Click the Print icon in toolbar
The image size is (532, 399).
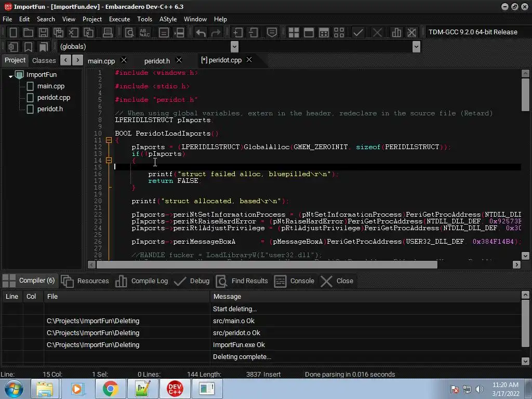pos(108,32)
